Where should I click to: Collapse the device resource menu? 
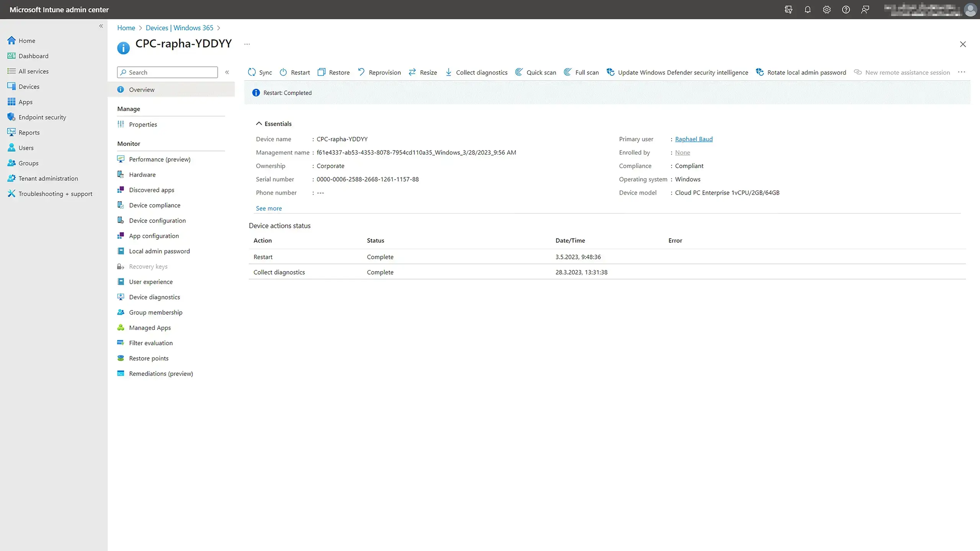[x=227, y=72]
